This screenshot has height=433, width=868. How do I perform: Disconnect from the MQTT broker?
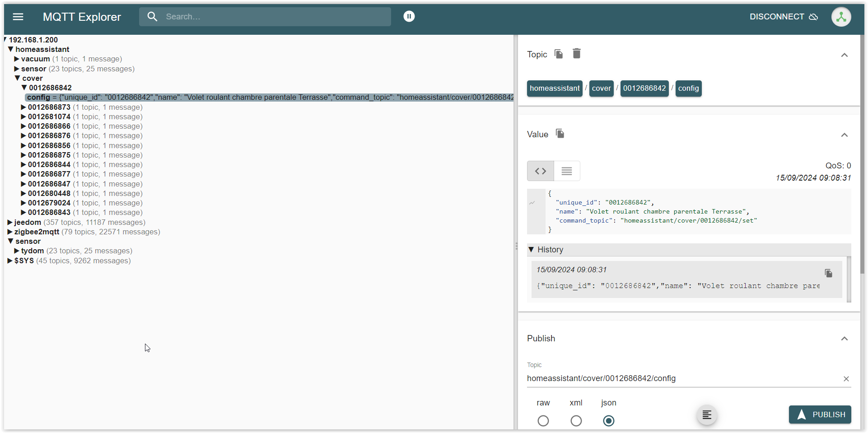(784, 17)
